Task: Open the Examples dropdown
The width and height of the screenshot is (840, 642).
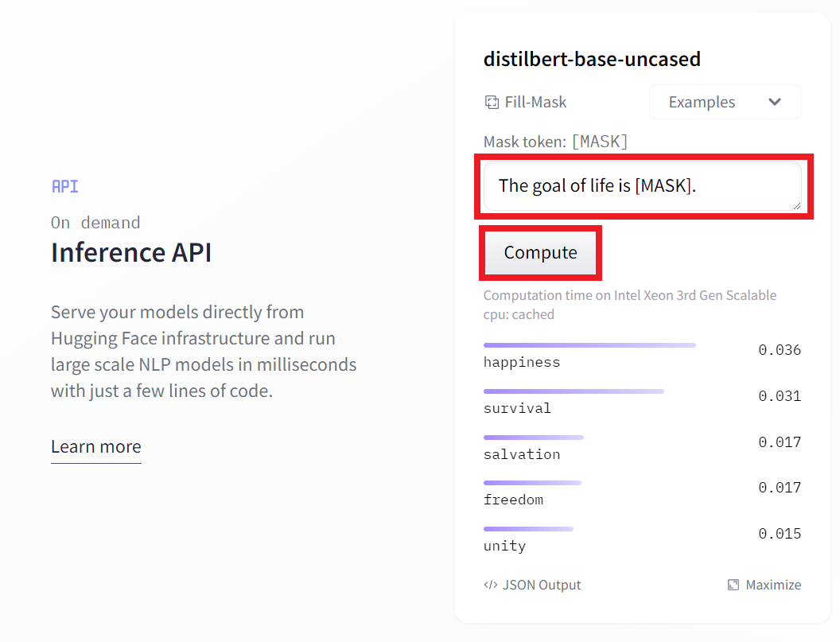Action: pos(725,102)
